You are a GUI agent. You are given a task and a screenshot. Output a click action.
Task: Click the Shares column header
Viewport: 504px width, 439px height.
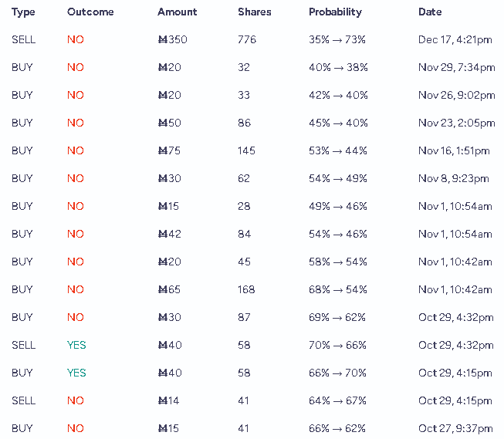click(x=255, y=12)
